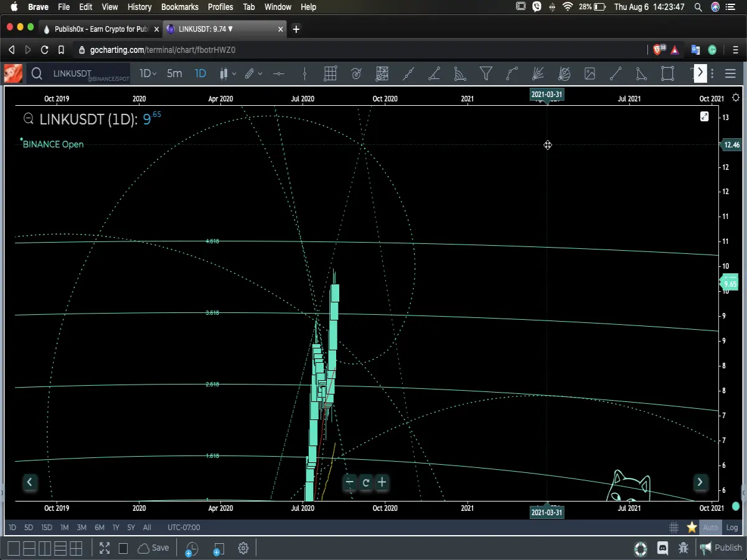Open the help lifebuoy icon
The height and width of the screenshot is (560, 747).
tap(641, 549)
